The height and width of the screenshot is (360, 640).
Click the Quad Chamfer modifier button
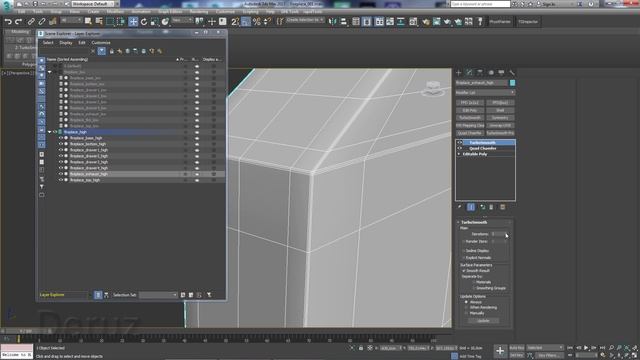click(x=470, y=133)
